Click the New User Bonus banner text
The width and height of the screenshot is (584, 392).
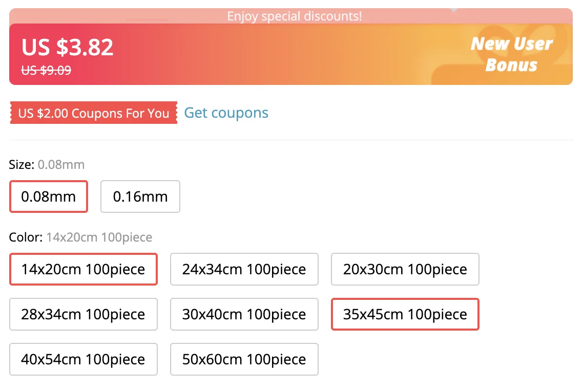point(511,54)
